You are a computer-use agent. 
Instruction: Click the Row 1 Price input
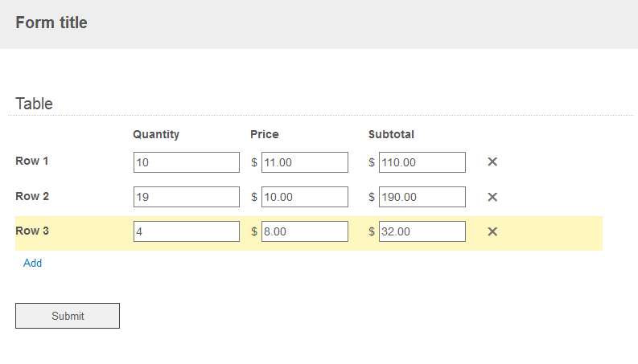(x=304, y=162)
